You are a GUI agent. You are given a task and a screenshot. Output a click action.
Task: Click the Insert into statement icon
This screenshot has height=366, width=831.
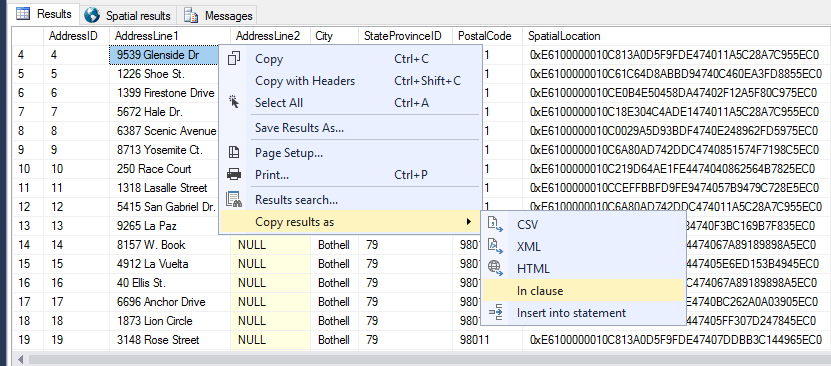495,313
